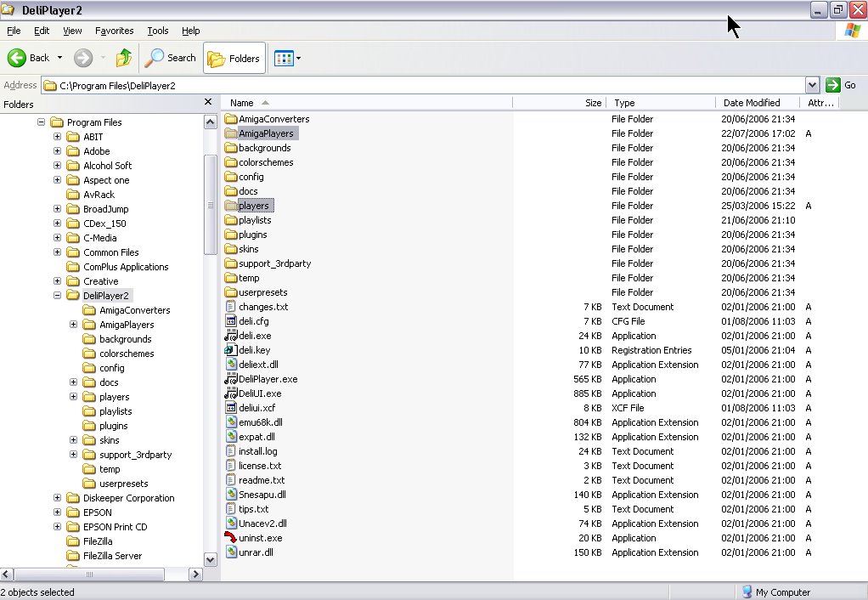This screenshot has width=868, height=600.
Task: Click the Search magnifier toolbar button
Action: point(170,58)
